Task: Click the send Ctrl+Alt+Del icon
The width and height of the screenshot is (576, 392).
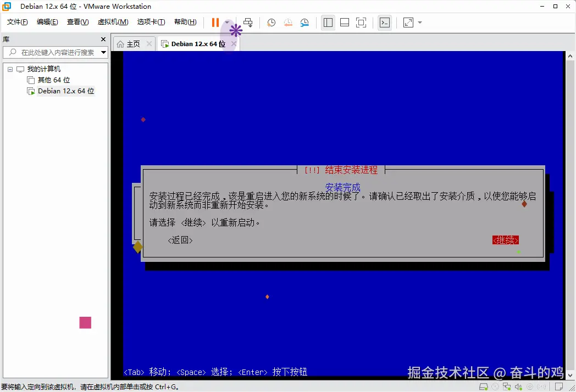Action: [248, 23]
